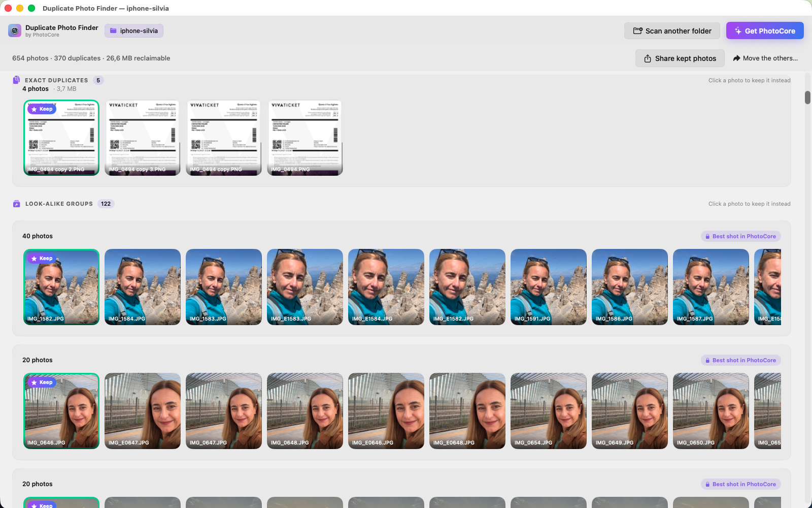The width and height of the screenshot is (812, 508).
Task: Select photo IMG_1587.JPG
Action: click(x=711, y=287)
